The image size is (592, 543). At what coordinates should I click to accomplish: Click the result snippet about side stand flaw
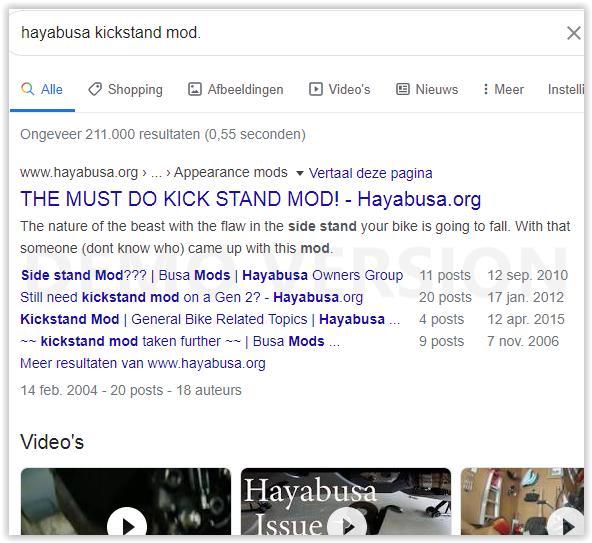point(295,237)
